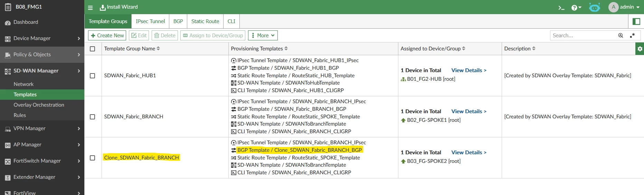The height and width of the screenshot is (195, 644).
Task: Click the B08_FMG1 clipboard icon
Action: [8, 7]
